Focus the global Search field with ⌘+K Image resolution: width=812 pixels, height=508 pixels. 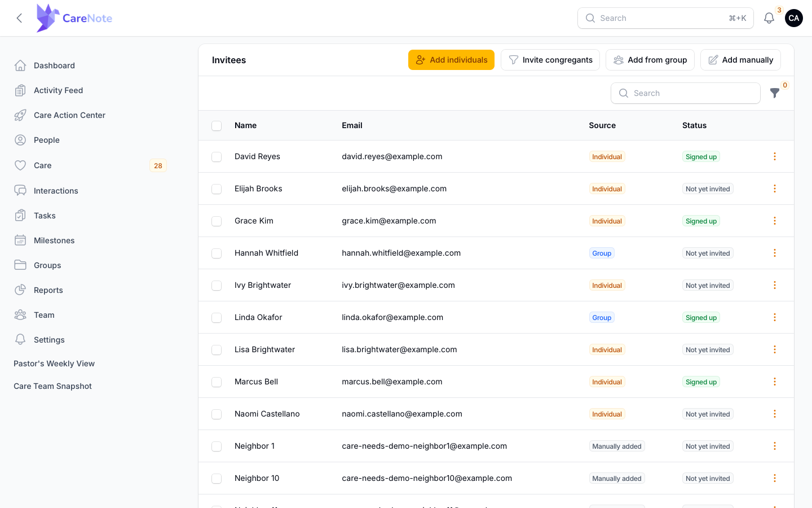665,18
